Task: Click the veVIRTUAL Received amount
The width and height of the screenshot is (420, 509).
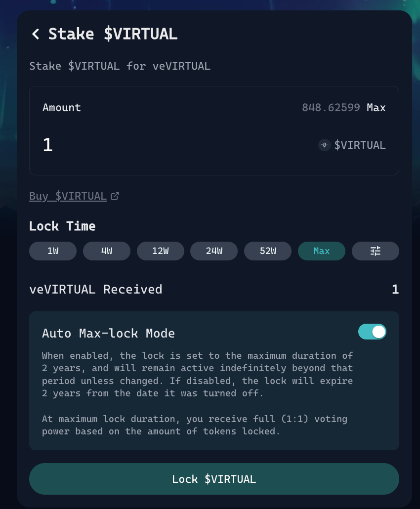Action: (394, 290)
